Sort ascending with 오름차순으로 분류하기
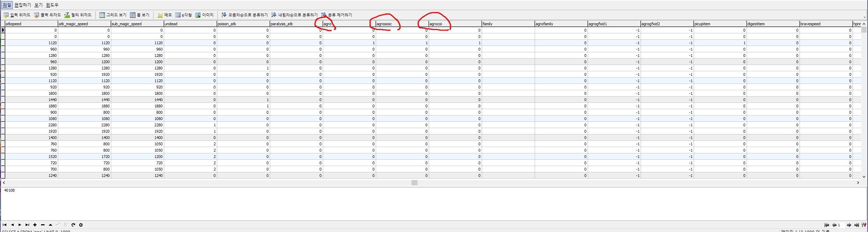The image size is (868, 232). [244, 15]
